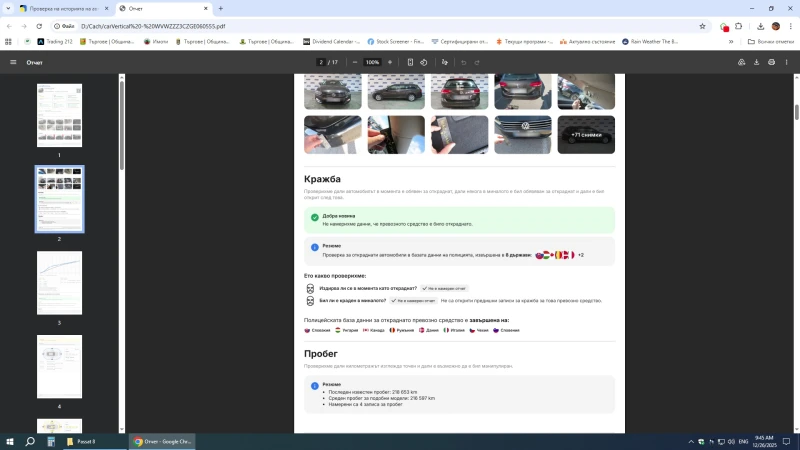
Task: Reload the current browser page
Action: (39, 26)
